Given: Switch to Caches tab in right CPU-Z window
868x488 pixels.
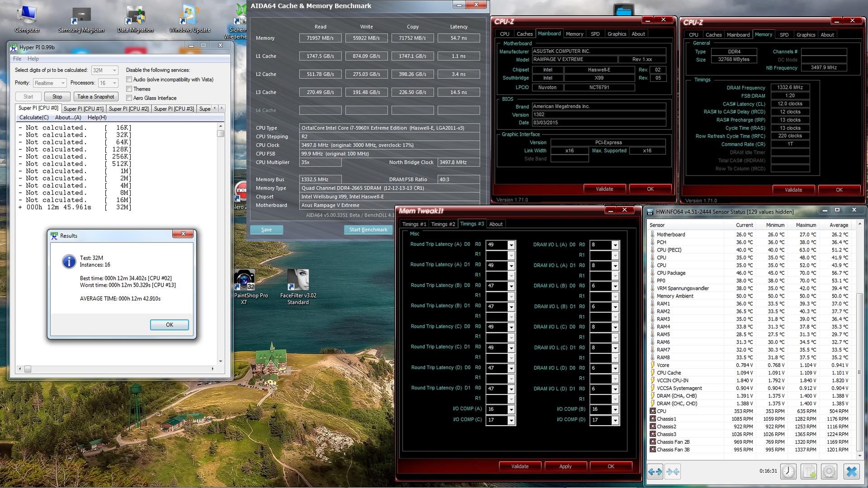Looking at the screenshot, I should point(714,35).
